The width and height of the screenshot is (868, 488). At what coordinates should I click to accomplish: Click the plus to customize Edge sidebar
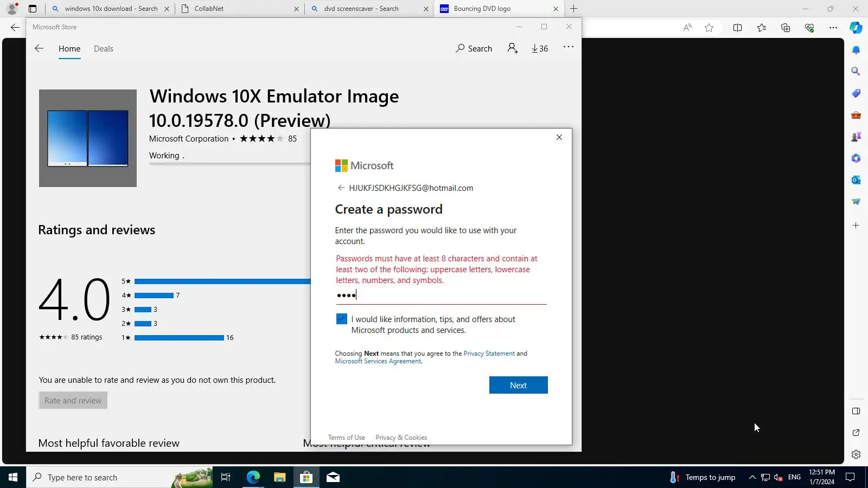(856, 225)
